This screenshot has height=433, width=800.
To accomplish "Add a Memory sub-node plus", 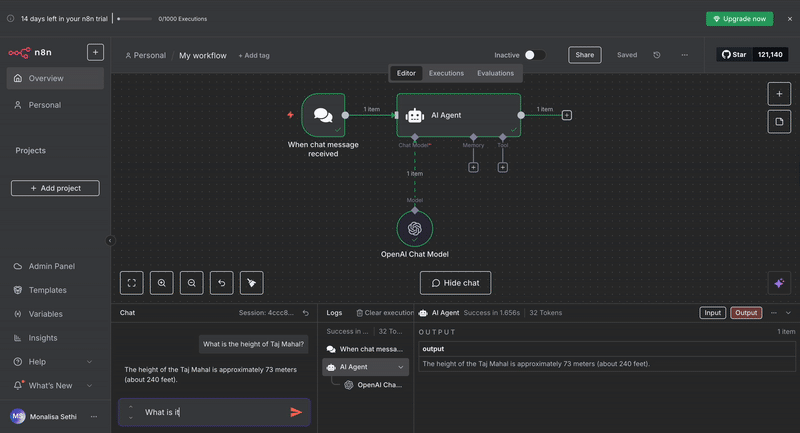I will tap(473, 167).
